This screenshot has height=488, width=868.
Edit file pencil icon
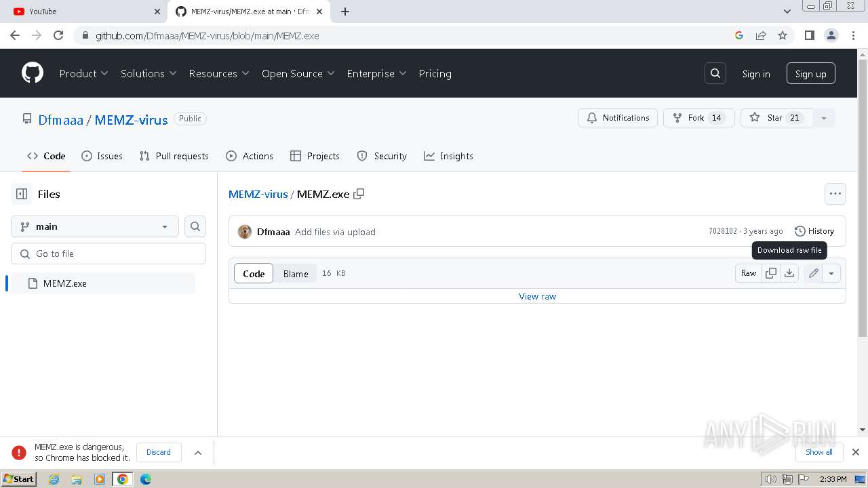[813, 273]
